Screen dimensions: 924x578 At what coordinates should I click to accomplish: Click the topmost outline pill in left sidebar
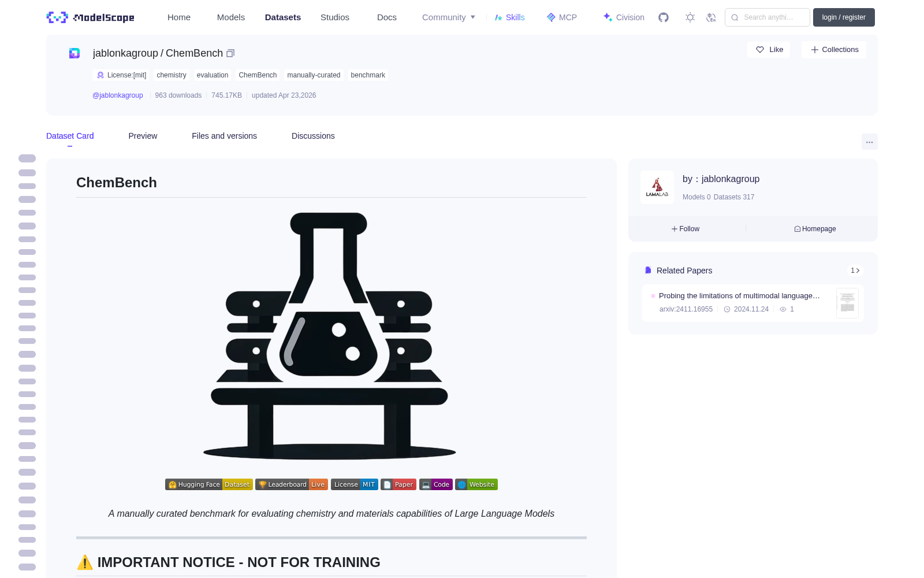[x=27, y=158]
